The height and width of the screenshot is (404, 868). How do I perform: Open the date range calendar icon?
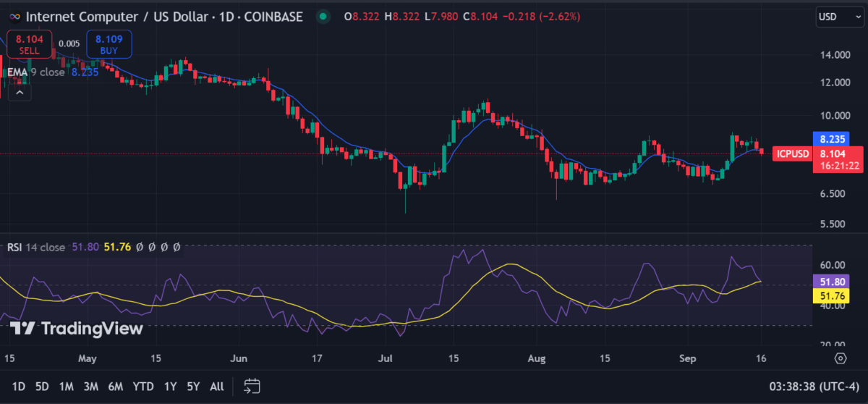click(x=252, y=386)
